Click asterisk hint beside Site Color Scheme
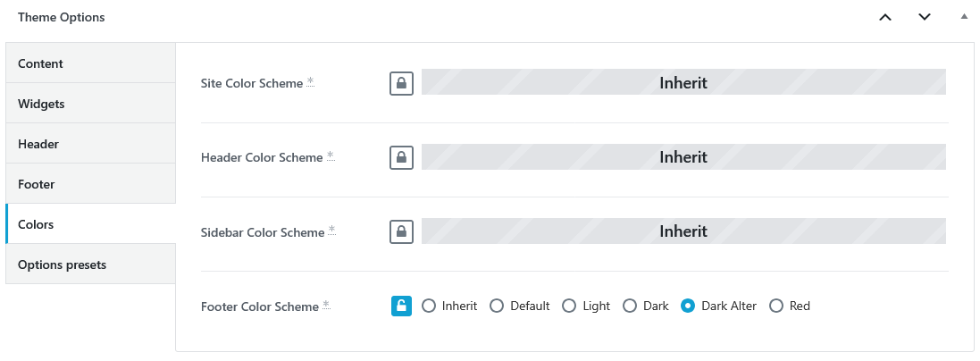Viewport: 980px width, 361px height. click(x=310, y=82)
